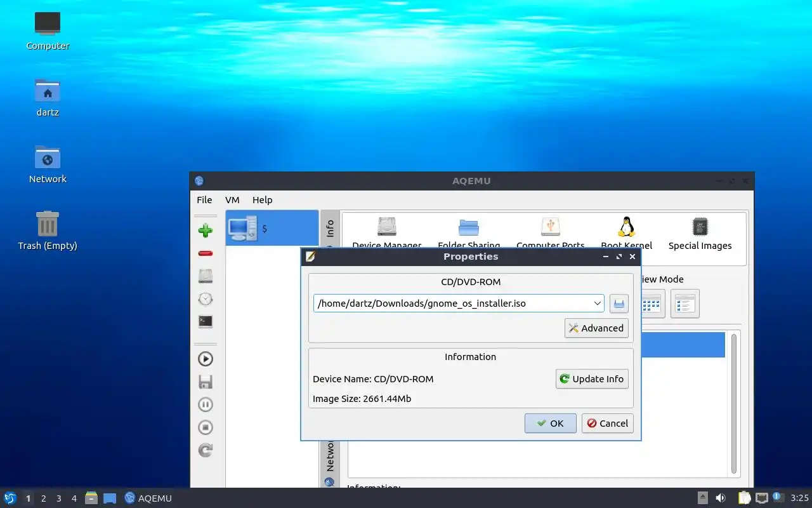This screenshot has height=508, width=812.
Task: Switch to the Info side tab
Action: (x=330, y=230)
